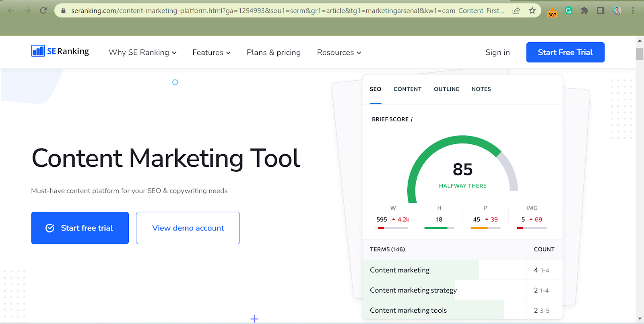Image resolution: width=644 pixels, height=324 pixels.
Task: Expand the Why SE Ranking dropdown
Action: tap(142, 52)
